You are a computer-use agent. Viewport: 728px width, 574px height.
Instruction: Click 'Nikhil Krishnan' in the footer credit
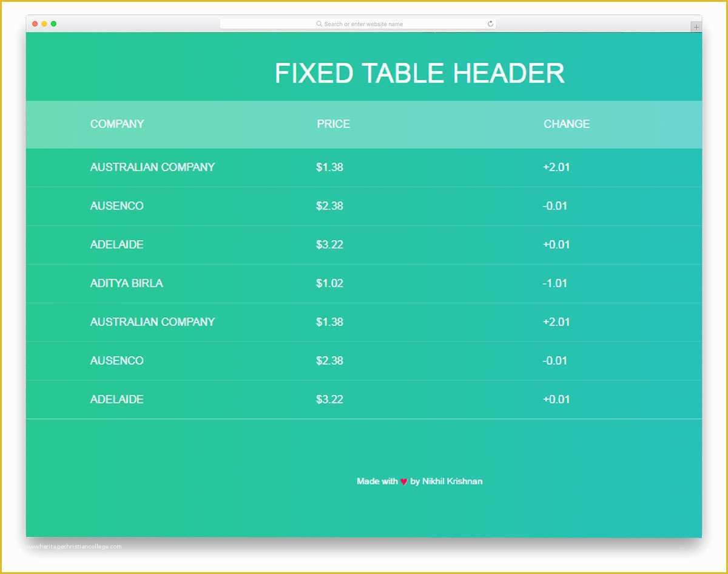453,481
